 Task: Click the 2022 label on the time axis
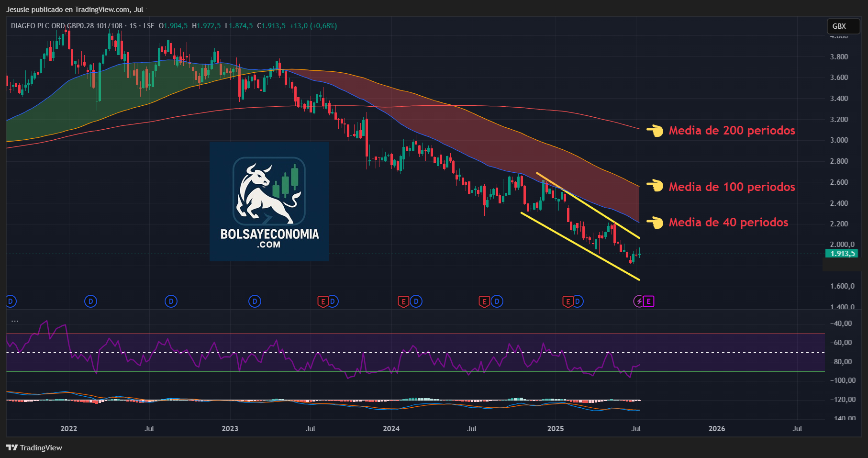coord(68,428)
